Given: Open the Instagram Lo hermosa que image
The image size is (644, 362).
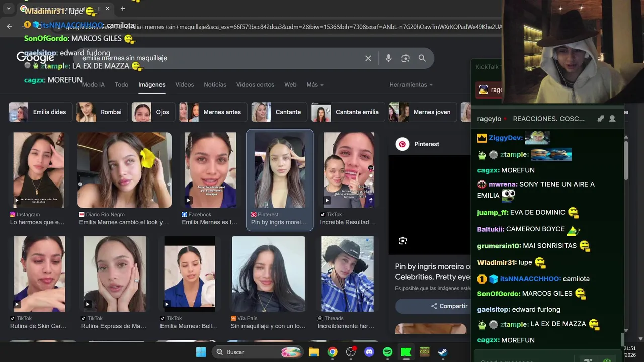Looking at the screenshot, I should (39, 170).
